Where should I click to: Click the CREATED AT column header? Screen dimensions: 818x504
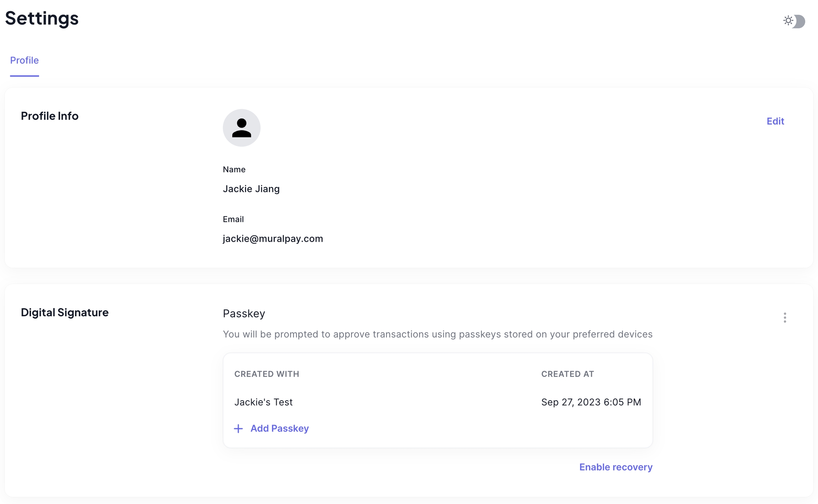tap(567, 374)
